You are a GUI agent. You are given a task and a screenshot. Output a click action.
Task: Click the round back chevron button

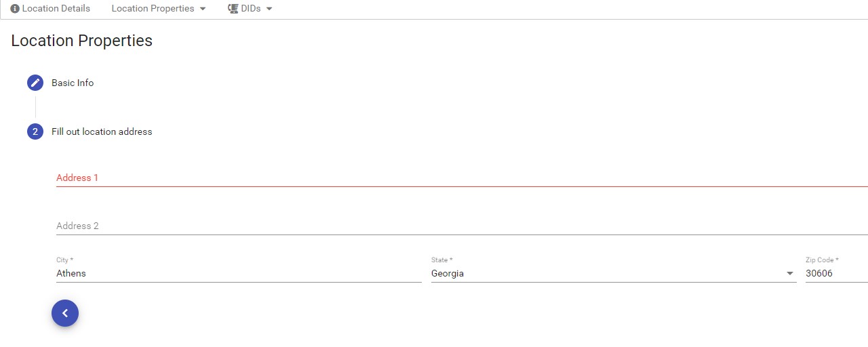pos(65,313)
